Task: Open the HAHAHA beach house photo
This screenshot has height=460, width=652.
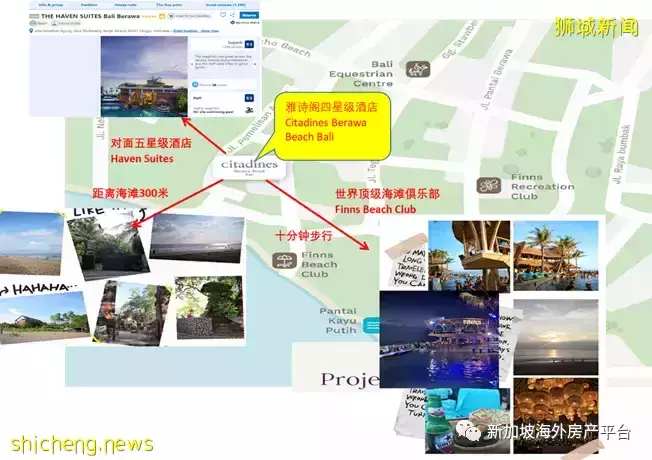Action: [x=44, y=318]
